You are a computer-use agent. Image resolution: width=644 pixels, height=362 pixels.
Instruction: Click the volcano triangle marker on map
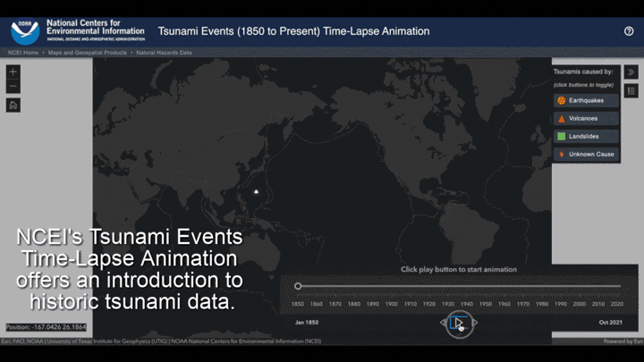257,191
